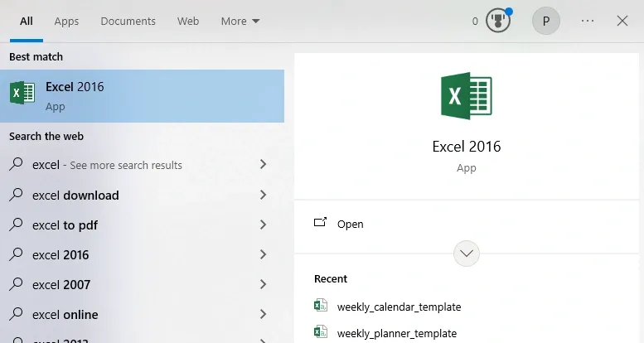Click the Open icon in preview pane
The width and height of the screenshot is (644, 343).
point(321,223)
